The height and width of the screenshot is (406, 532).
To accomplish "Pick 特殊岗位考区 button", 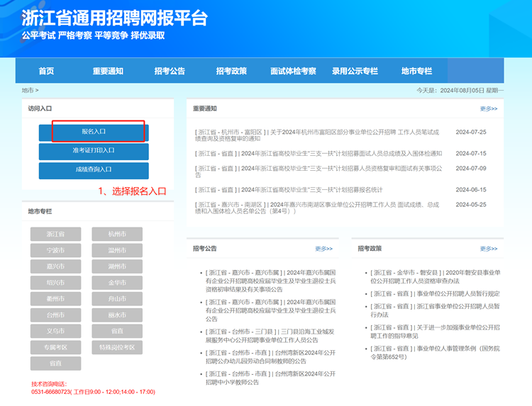I will (x=116, y=347).
